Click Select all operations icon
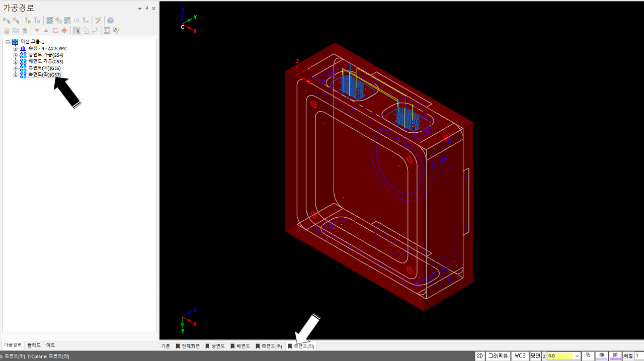644x361 pixels. 7,21
